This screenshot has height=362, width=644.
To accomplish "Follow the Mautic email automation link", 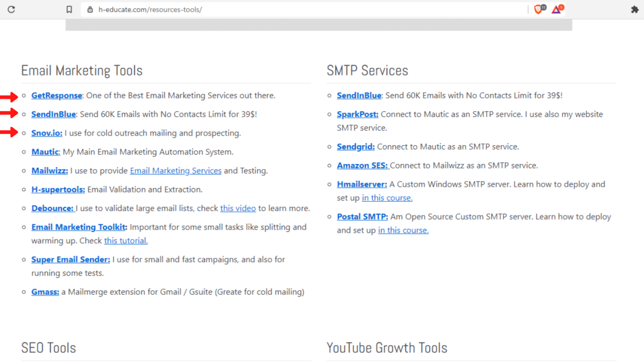I will (x=45, y=152).
